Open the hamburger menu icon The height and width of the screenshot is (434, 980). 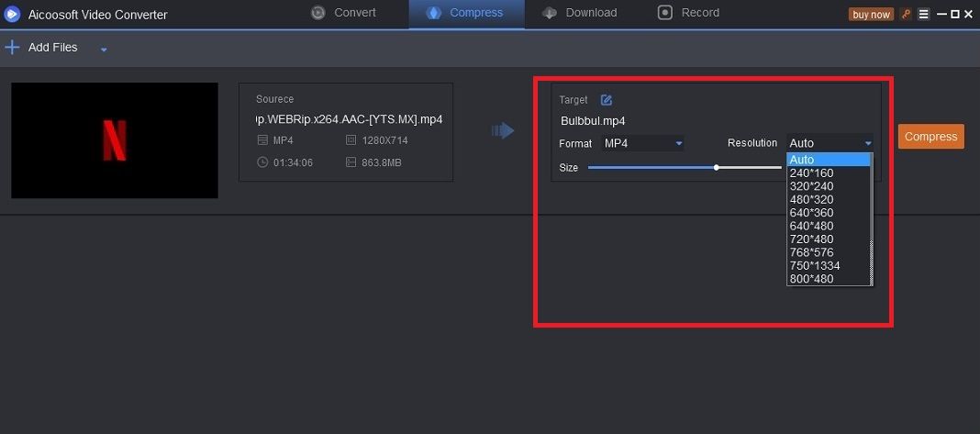tap(924, 14)
